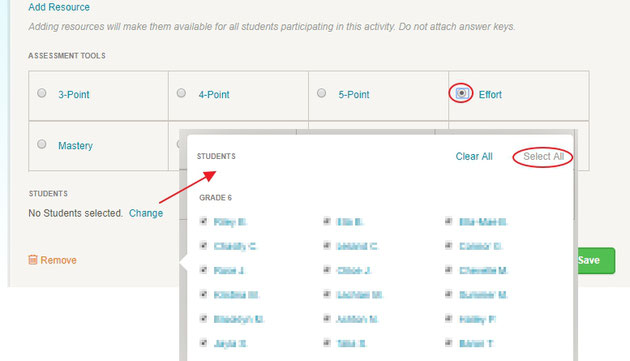The height and width of the screenshot is (361, 630).
Task: Choose the Mastery radio button
Action: click(41, 144)
